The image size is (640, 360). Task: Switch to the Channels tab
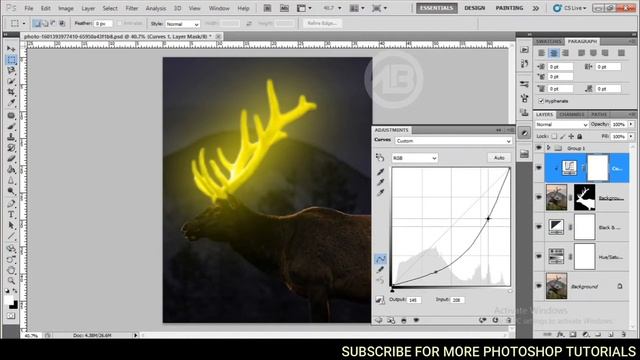point(572,115)
